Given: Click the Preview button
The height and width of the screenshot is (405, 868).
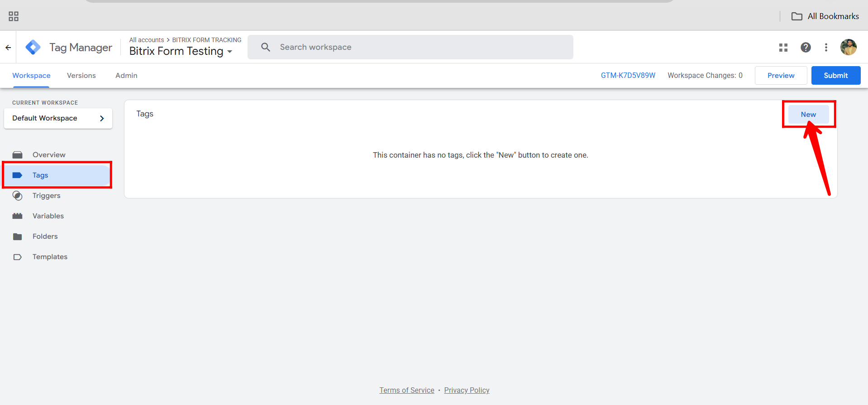Looking at the screenshot, I should [x=781, y=76].
